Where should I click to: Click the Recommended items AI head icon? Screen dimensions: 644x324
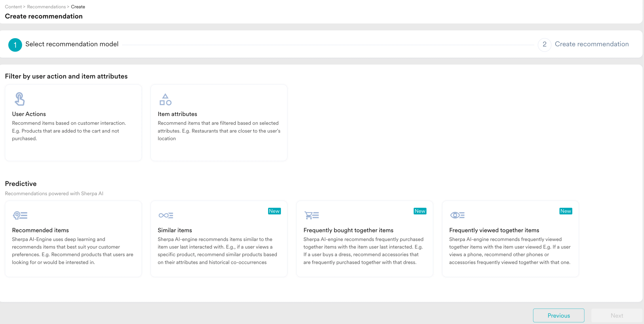click(20, 215)
